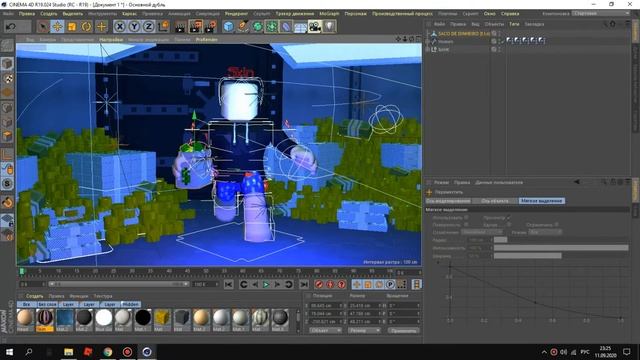Image resolution: width=640 pixels, height=360 pixels.
Task: Click X position input field
Action: tap(325, 305)
